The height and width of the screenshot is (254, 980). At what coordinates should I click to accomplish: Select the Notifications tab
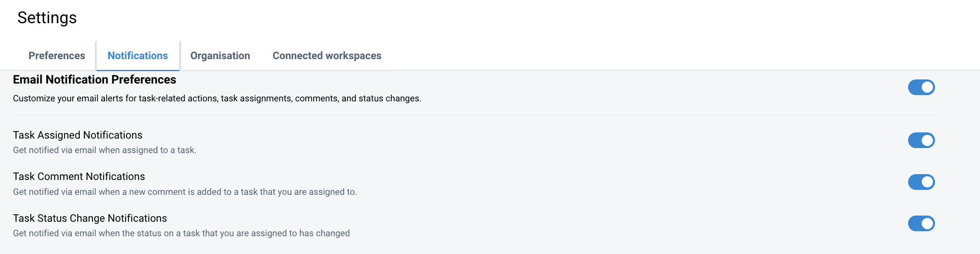point(138,56)
